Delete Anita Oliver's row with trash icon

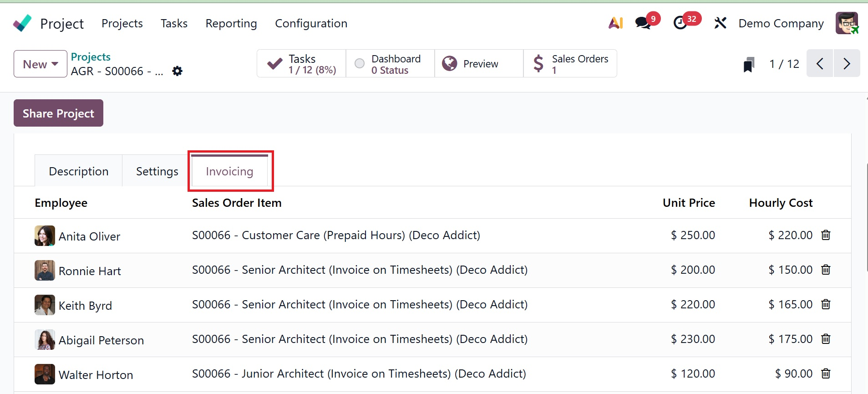point(826,235)
